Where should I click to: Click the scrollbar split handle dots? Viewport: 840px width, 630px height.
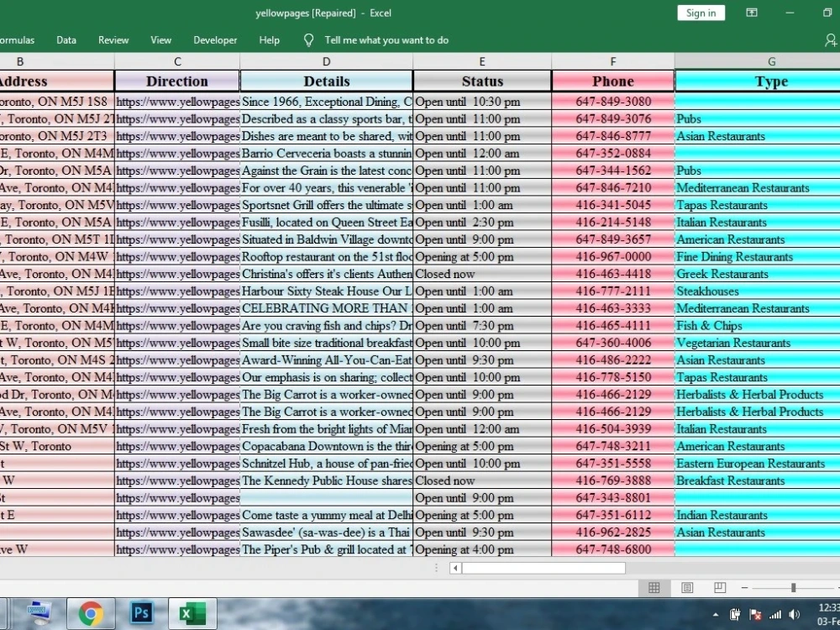tap(436, 568)
